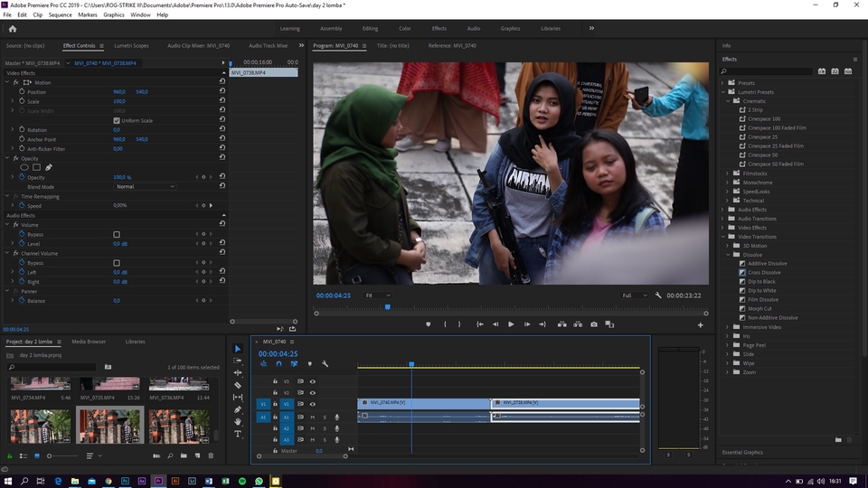The image size is (868, 488).
Task: Solo audio track A2
Action: pyautogui.click(x=325, y=428)
